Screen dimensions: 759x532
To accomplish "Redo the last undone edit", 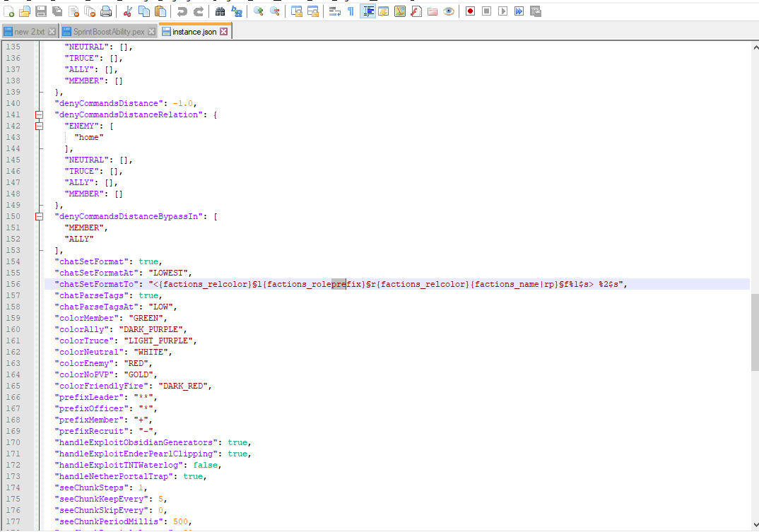I will (199, 11).
